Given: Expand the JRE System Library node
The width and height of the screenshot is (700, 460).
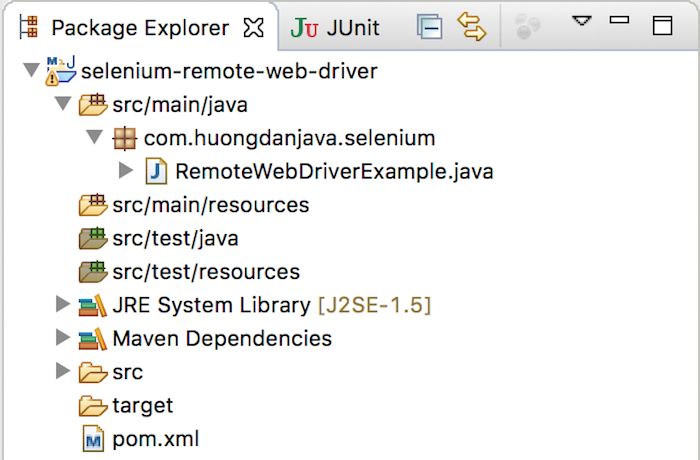Looking at the screenshot, I should click(63, 304).
